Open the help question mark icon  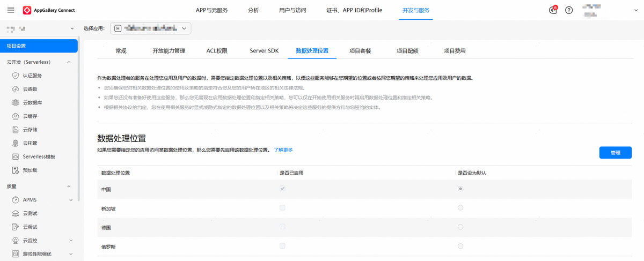569,10
